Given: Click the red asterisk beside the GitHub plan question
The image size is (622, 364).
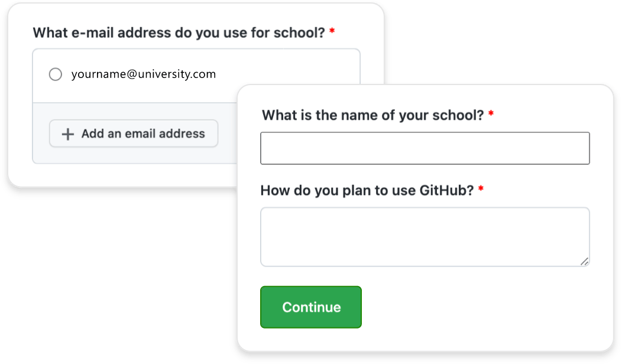Looking at the screenshot, I should (x=481, y=190).
